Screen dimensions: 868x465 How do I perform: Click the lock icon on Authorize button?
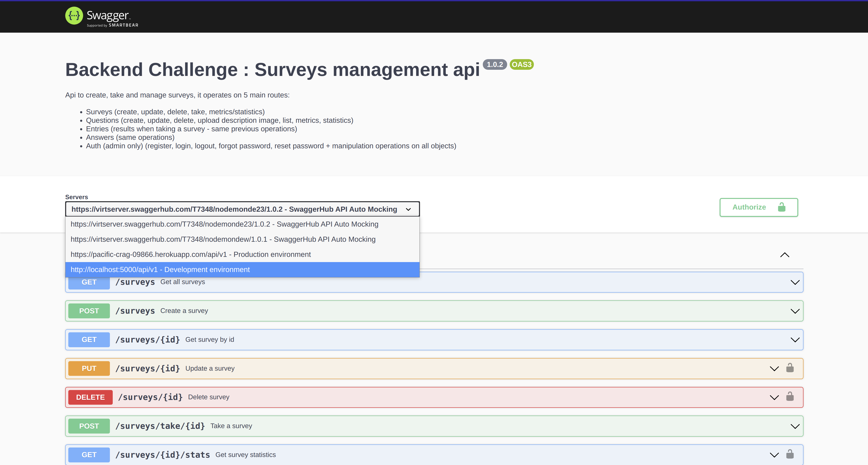point(782,207)
